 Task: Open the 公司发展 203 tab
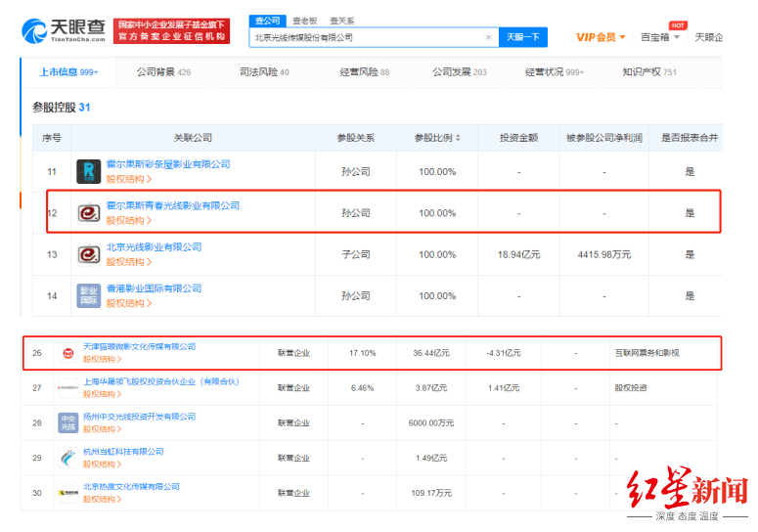point(460,72)
